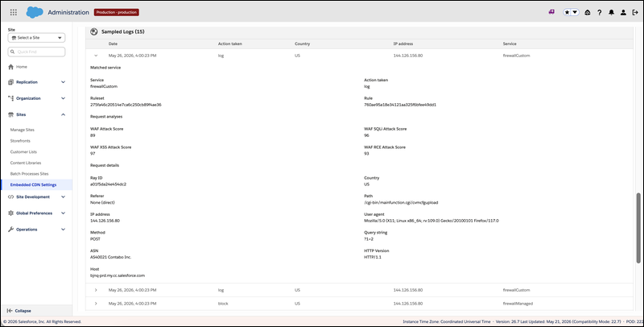Click the Sampled Logs globe icon
This screenshot has width=644, height=327.
coord(94,31)
